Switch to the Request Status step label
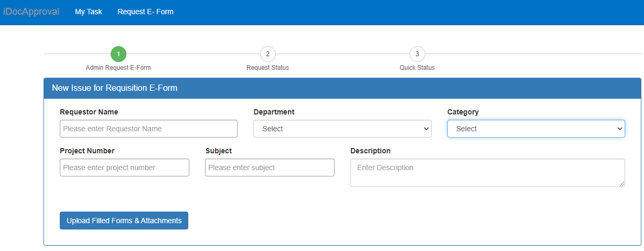644x251 pixels. pos(267,68)
